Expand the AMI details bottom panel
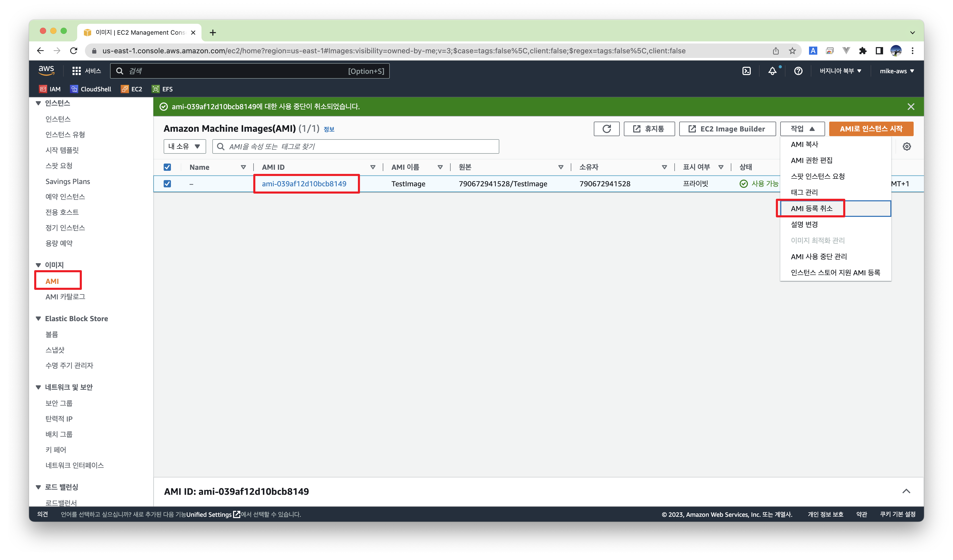 coord(906,491)
